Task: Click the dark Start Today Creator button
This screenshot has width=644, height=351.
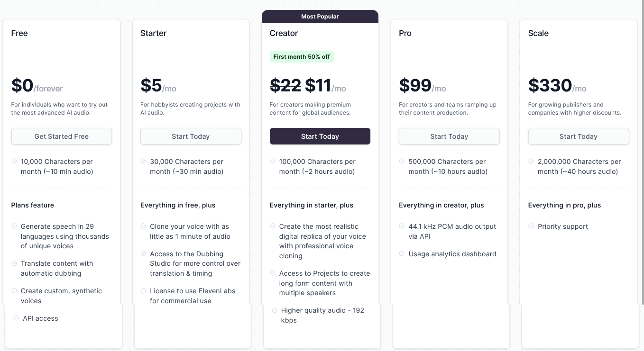Action: click(320, 136)
